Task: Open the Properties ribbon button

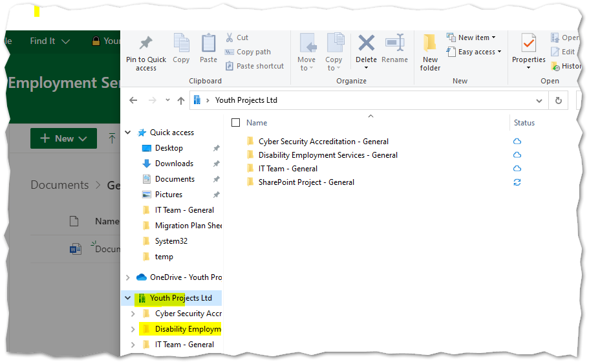Action: (x=528, y=52)
